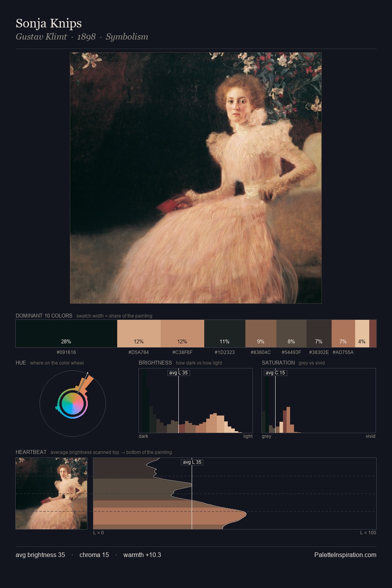Click the hex code '#091616'

point(66,352)
